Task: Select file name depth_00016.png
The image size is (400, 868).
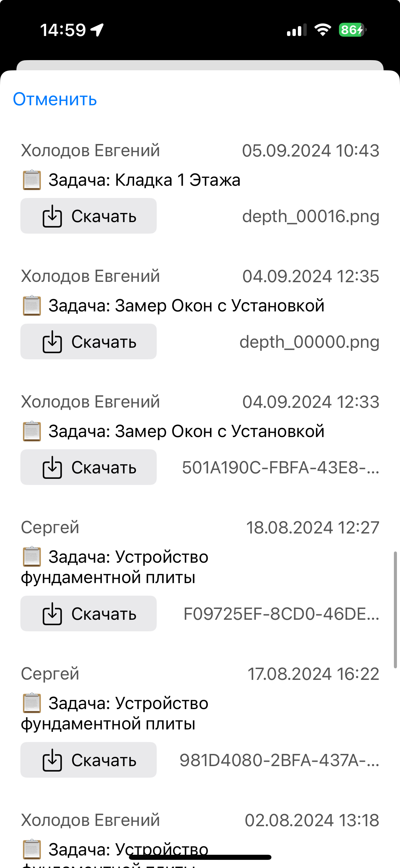Action: point(311,216)
